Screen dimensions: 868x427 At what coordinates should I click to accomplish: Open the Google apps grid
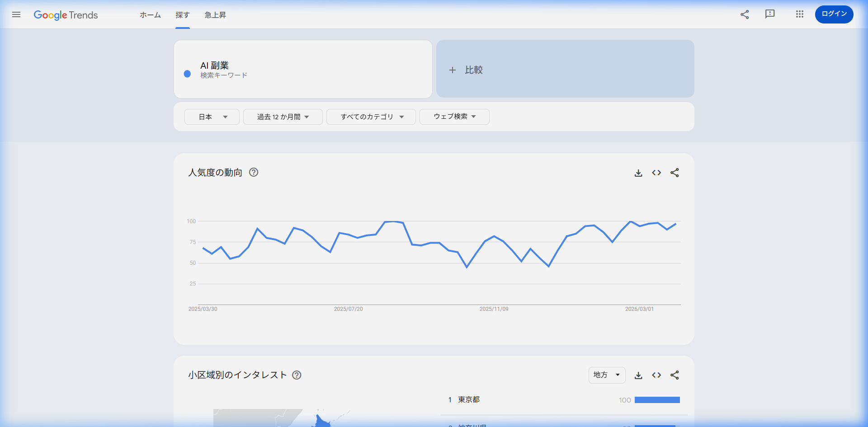pos(799,14)
